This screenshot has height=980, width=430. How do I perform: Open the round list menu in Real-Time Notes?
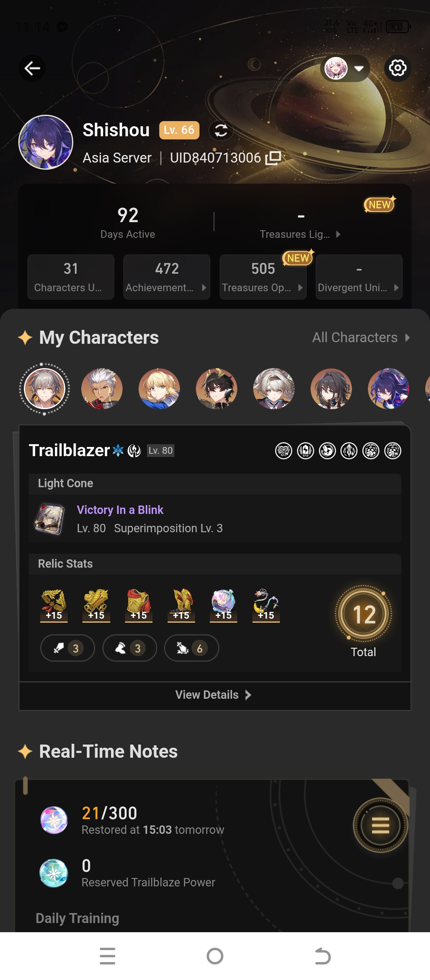pos(380,825)
